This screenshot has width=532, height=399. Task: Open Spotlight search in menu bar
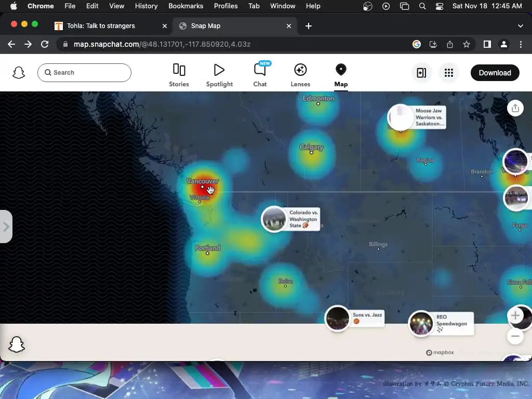tap(422, 6)
